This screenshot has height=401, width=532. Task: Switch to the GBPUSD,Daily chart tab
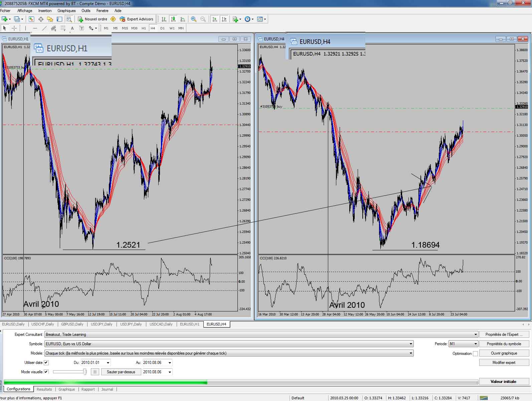click(x=72, y=324)
